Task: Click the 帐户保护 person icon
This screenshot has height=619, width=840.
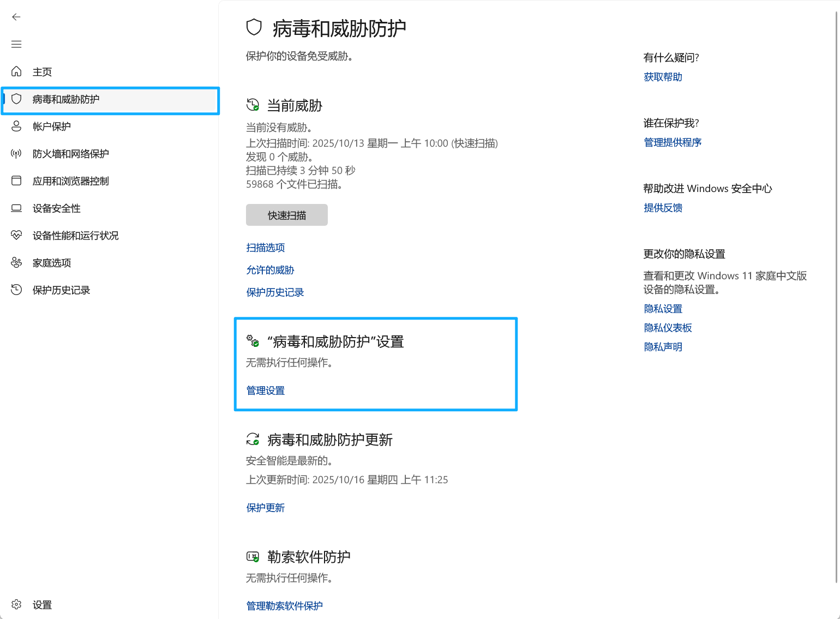Action: [16, 127]
